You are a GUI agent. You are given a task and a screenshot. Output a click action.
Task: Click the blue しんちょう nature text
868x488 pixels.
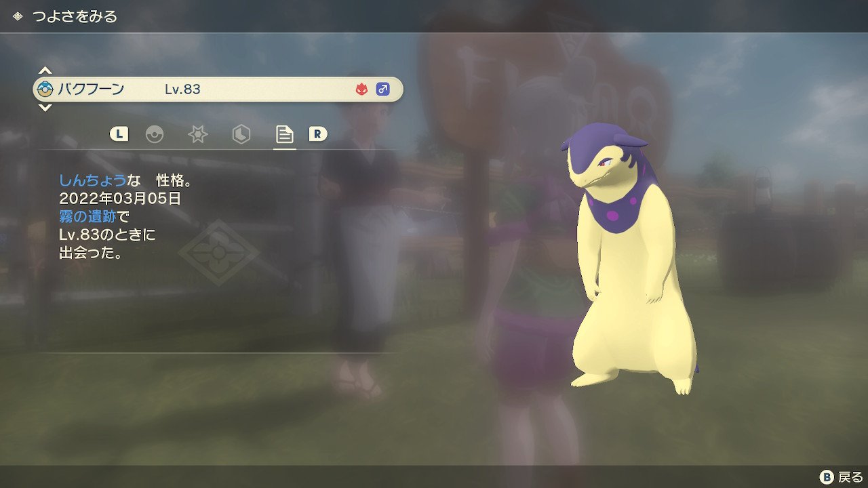pos(92,180)
